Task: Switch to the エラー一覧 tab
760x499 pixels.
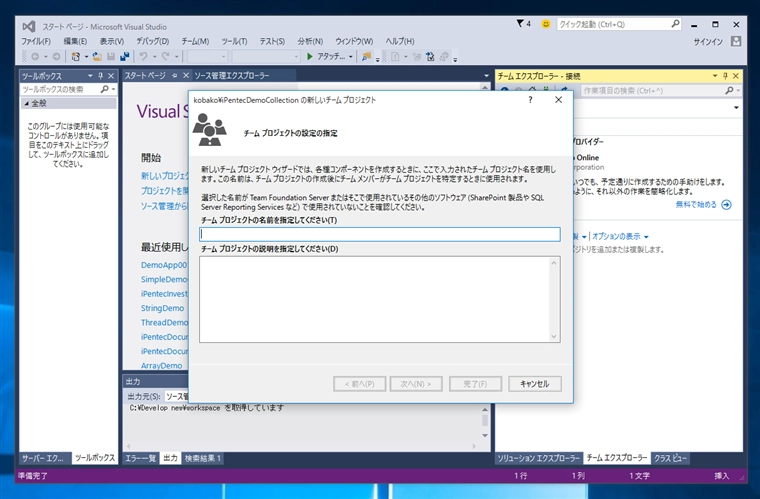Action: click(x=141, y=458)
